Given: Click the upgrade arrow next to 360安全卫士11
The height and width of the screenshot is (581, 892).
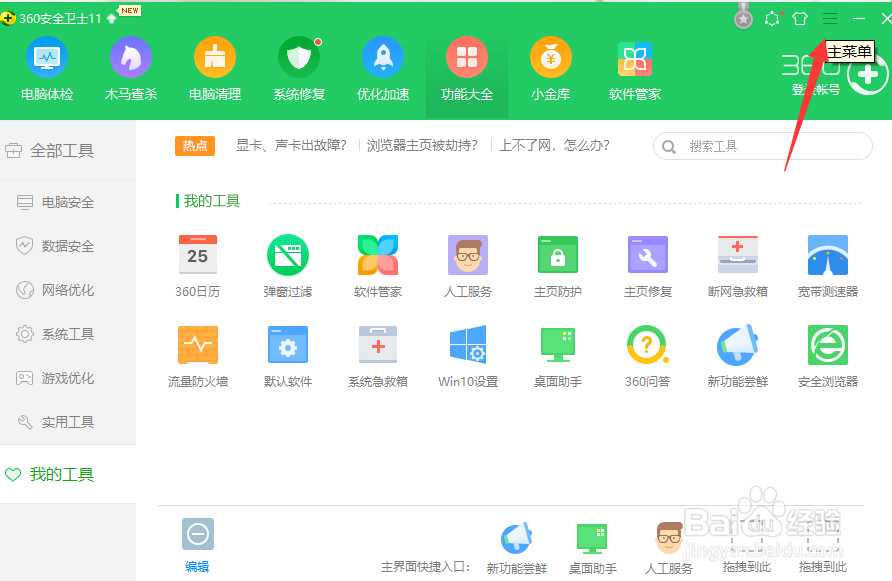Looking at the screenshot, I should 112,19.
